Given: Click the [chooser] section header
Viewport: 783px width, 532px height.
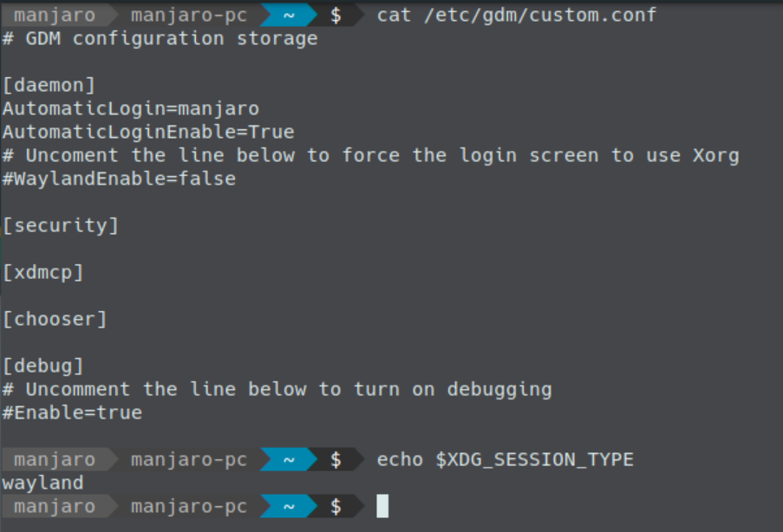Looking at the screenshot, I should point(55,319).
